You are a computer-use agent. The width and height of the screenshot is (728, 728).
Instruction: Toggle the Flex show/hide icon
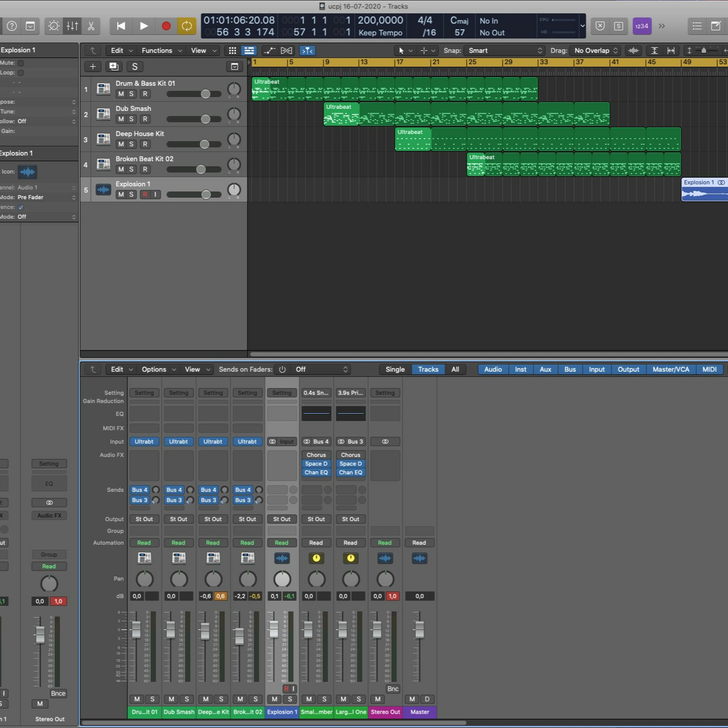(x=286, y=50)
